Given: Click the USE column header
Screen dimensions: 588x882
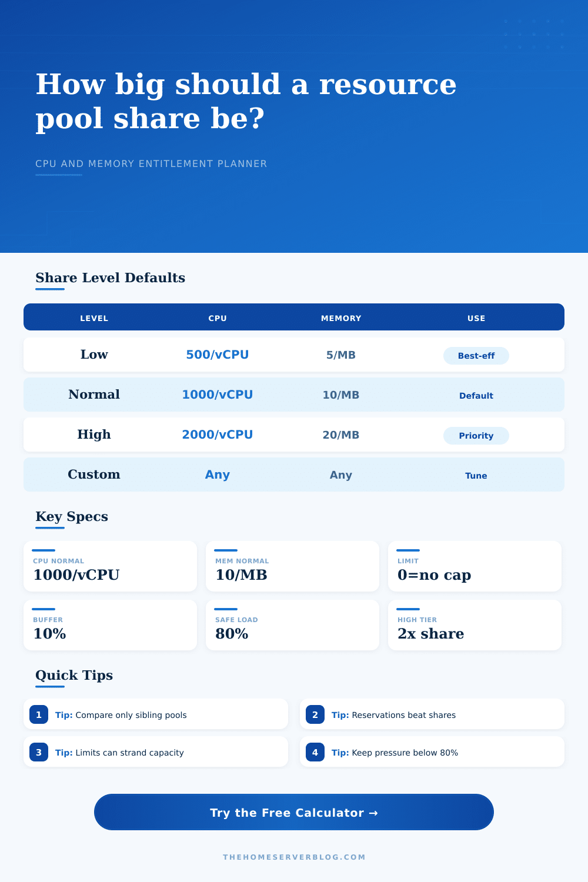Looking at the screenshot, I should click(476, 318).
